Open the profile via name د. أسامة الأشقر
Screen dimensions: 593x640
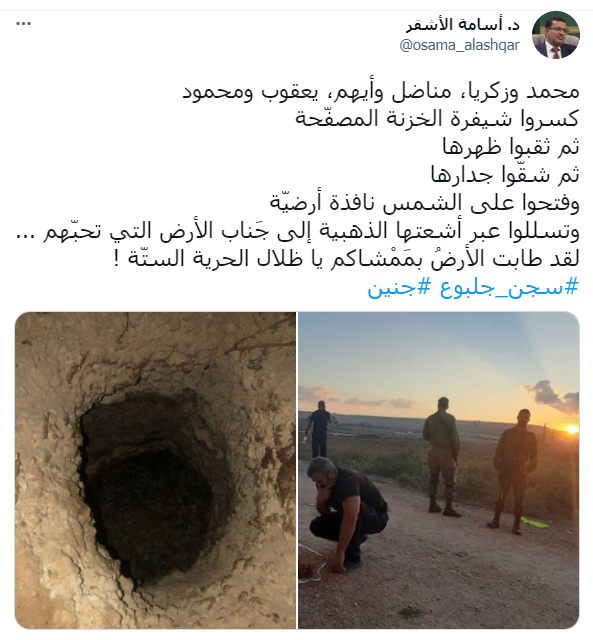point(463,25)
